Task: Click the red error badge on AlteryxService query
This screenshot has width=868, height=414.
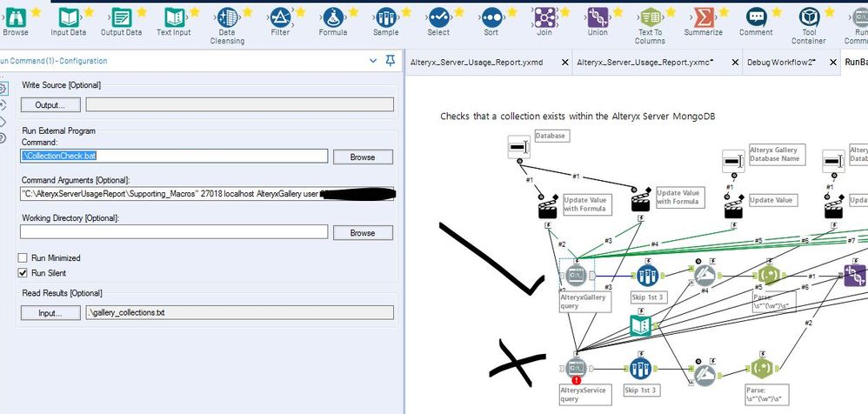Action: pos(577,380)
